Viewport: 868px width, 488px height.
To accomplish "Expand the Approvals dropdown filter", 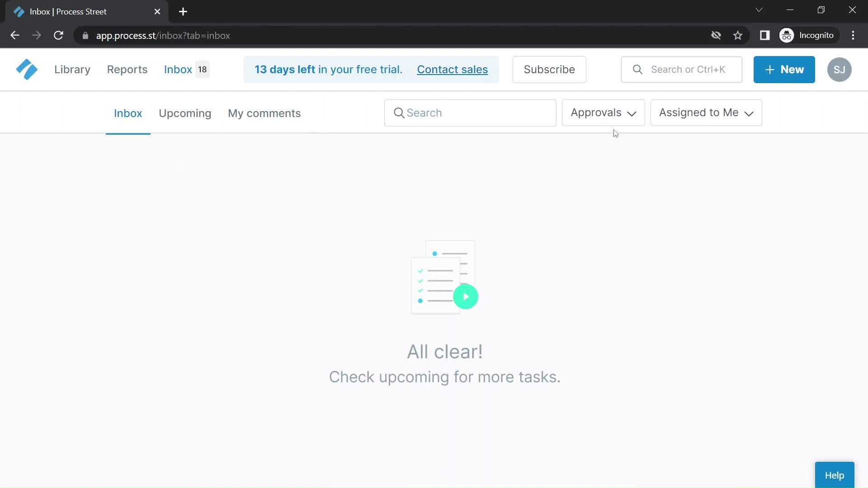I will pos(603,113).
